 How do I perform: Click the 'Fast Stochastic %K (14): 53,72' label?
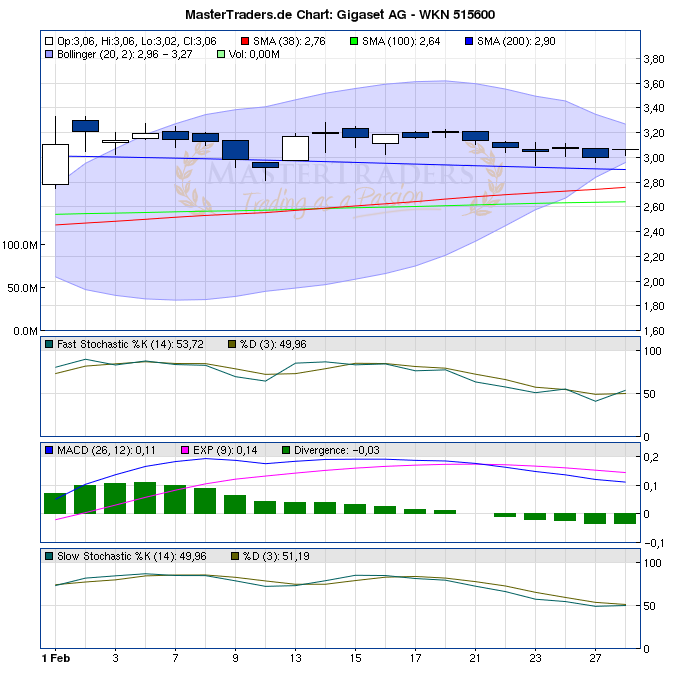(130, 344)
